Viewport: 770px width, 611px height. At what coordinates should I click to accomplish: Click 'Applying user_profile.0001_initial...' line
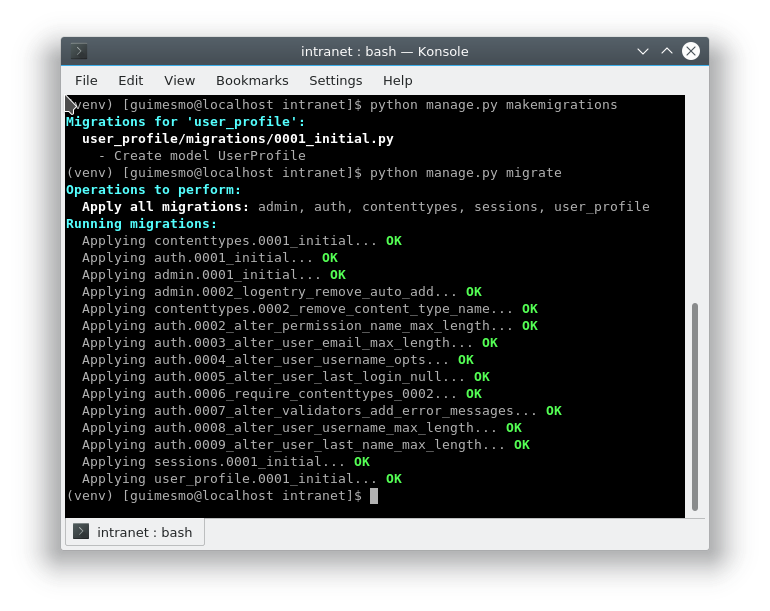coord(242,479)
